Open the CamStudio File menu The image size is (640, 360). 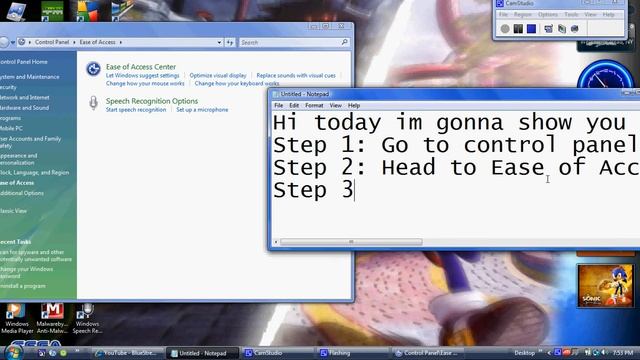click(504, 15)
